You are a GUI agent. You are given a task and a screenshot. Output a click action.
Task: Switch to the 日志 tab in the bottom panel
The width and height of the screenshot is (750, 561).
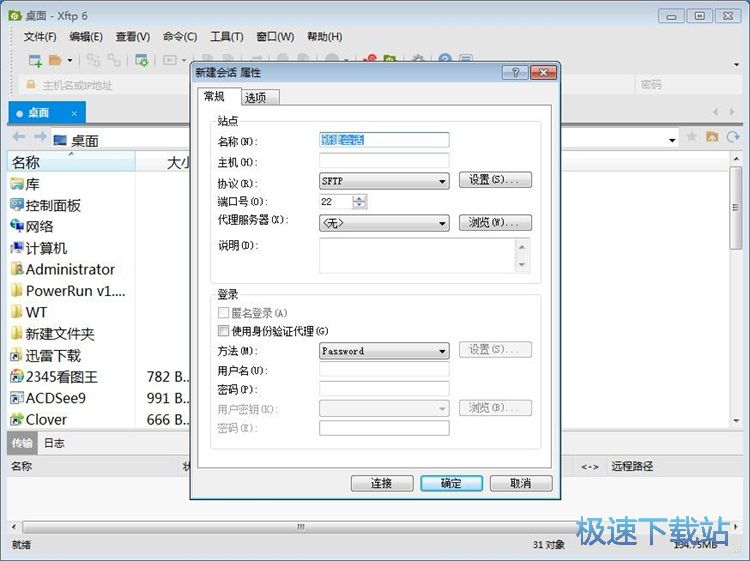pos(54,443)
